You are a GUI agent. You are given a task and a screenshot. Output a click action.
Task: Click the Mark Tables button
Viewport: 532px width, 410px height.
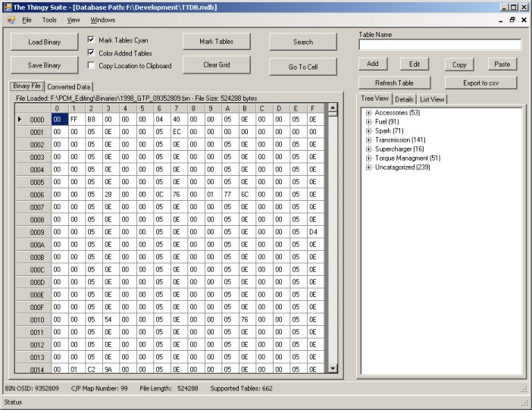point(217,42)
